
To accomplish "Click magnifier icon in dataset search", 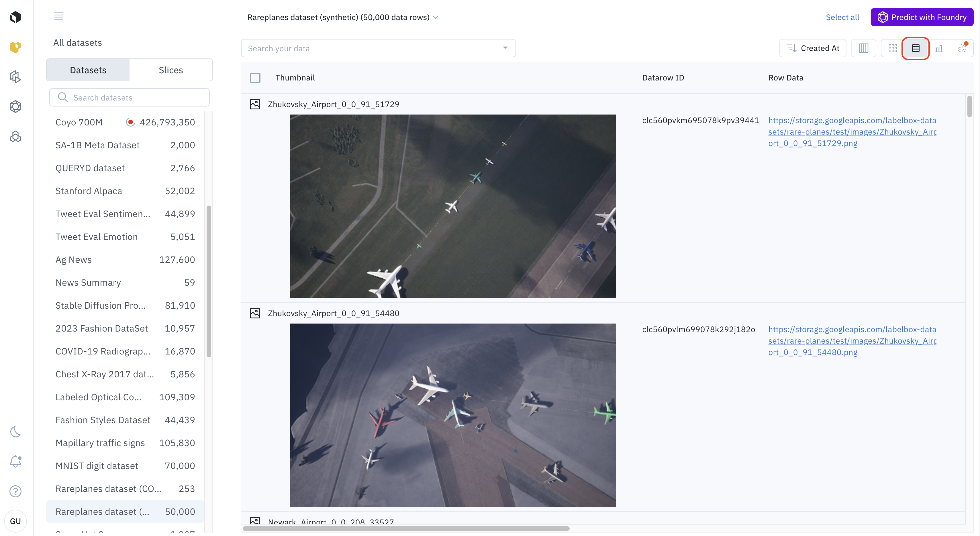I will pos(62,97).
